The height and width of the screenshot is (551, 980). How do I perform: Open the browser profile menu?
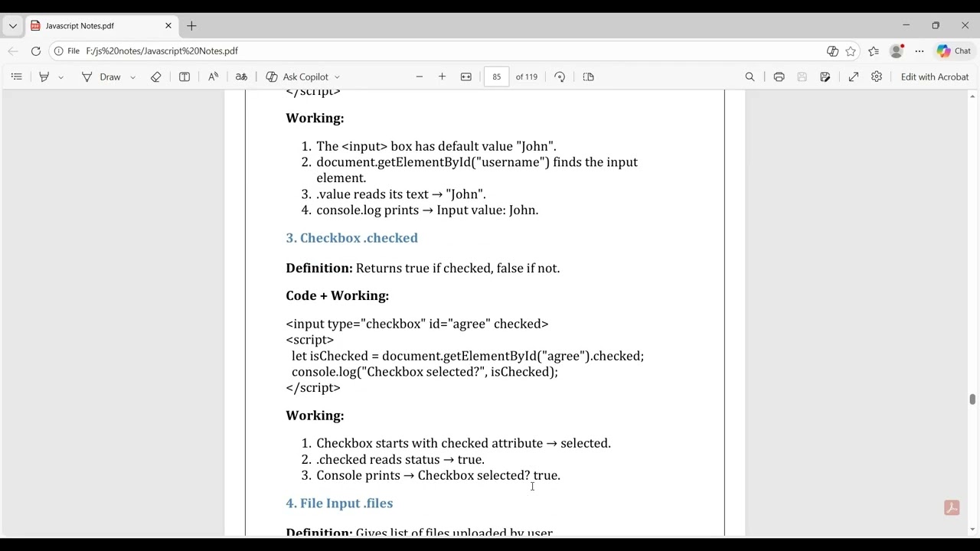point(897,51)
